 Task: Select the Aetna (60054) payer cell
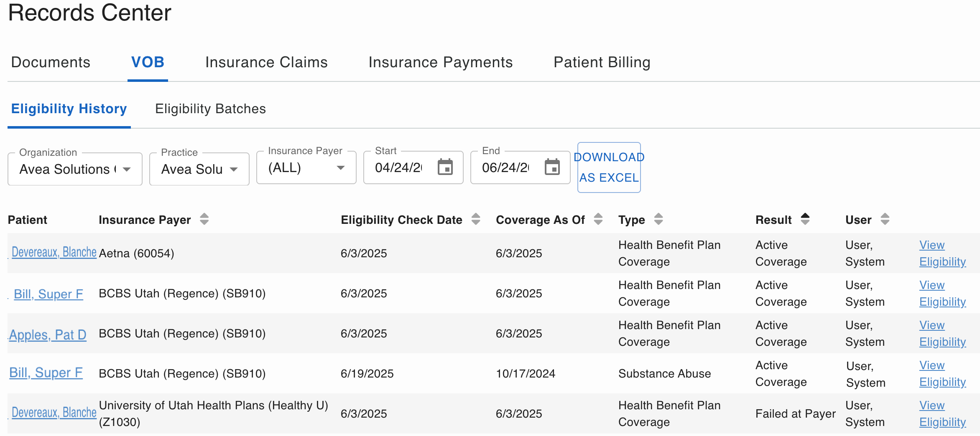pyautogui.click(x=136, y=253)
